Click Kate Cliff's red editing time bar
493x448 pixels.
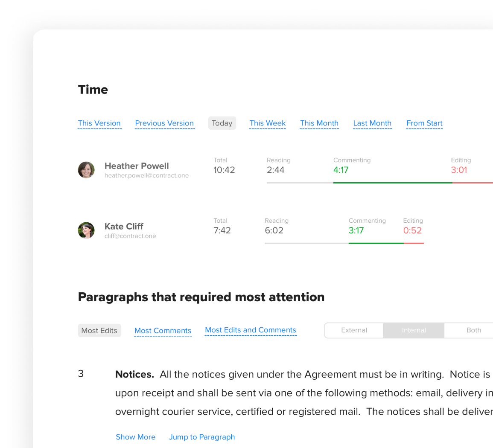pos(414,243)
